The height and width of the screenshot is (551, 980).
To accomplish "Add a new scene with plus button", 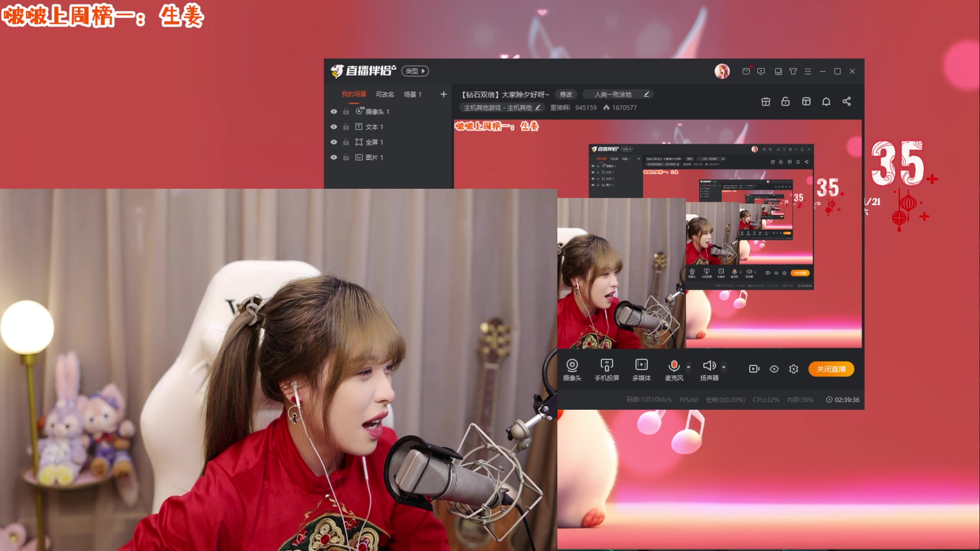I will [444, 94].
